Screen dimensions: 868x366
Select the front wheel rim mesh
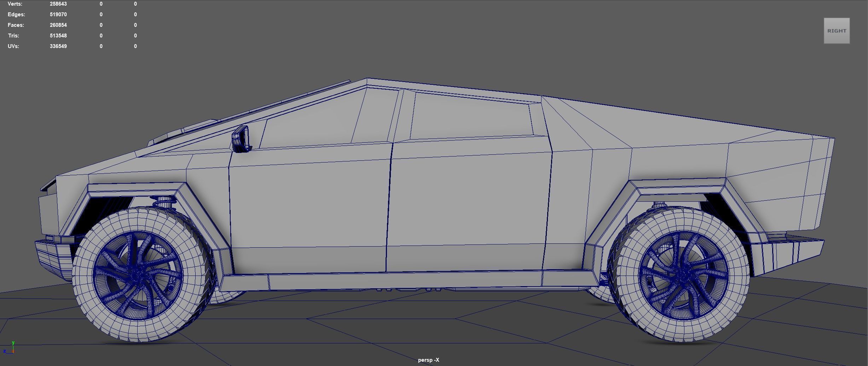click(138, 275)
